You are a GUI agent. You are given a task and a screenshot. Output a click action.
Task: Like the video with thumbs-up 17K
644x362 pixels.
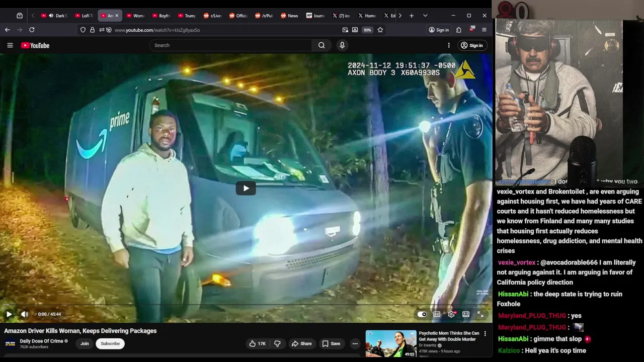(x=258, y=343)
